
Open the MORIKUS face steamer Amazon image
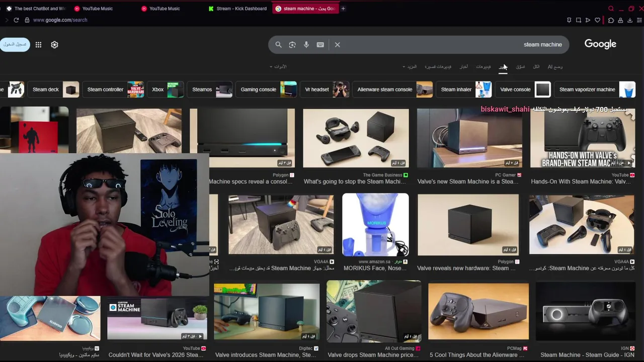[375, 224]
